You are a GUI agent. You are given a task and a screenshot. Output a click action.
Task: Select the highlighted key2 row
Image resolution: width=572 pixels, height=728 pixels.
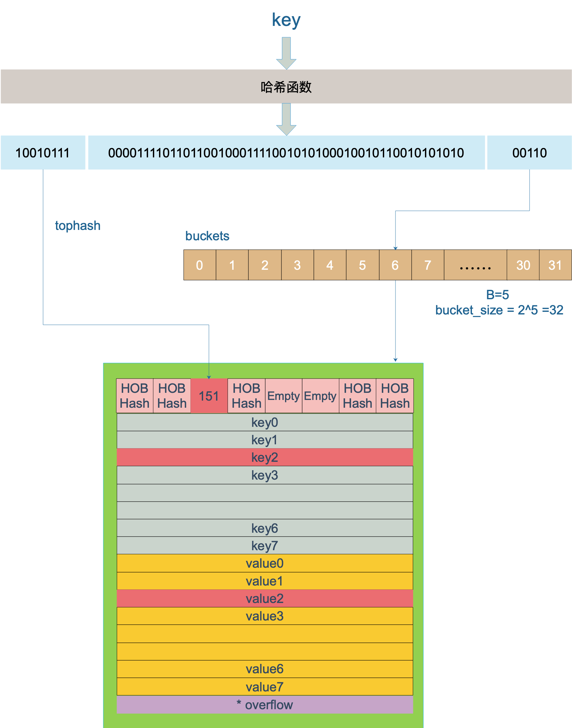pyautogui.click(x=265, y=457)
